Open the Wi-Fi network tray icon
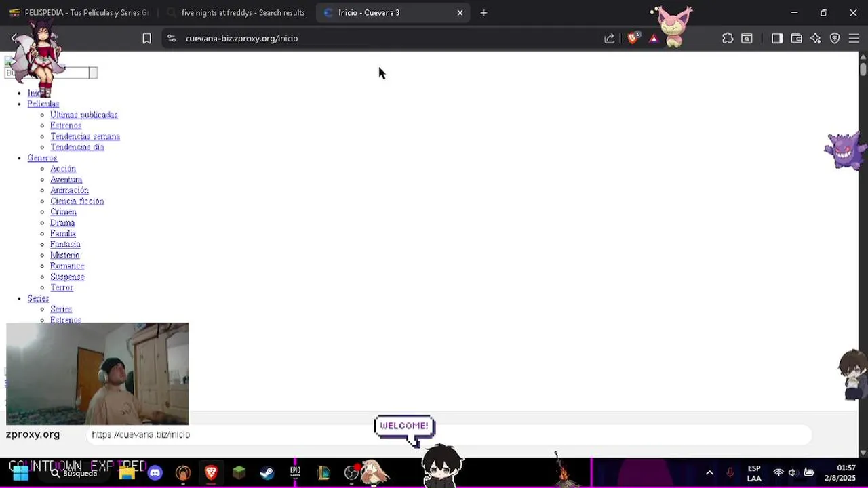The image size is (868, 488). point(778,473)
